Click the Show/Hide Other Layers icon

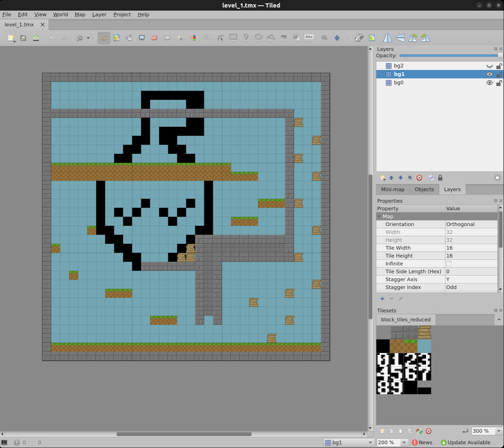click(431, 178)
